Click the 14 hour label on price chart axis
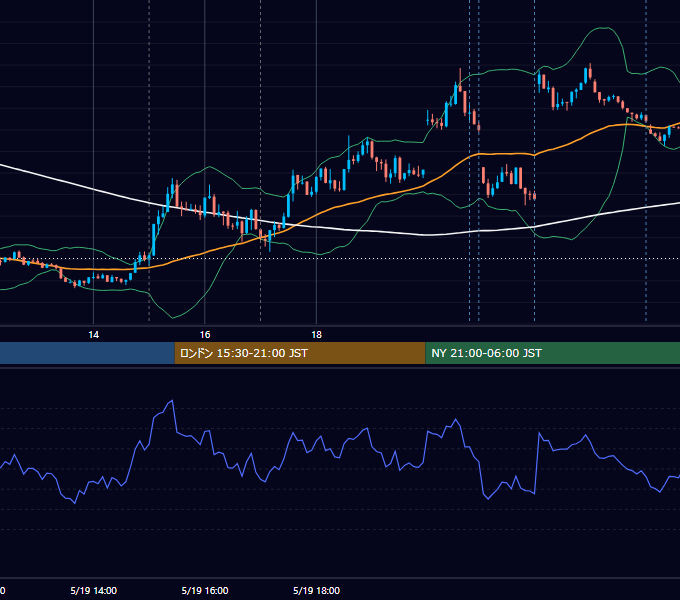 point(93,335)
